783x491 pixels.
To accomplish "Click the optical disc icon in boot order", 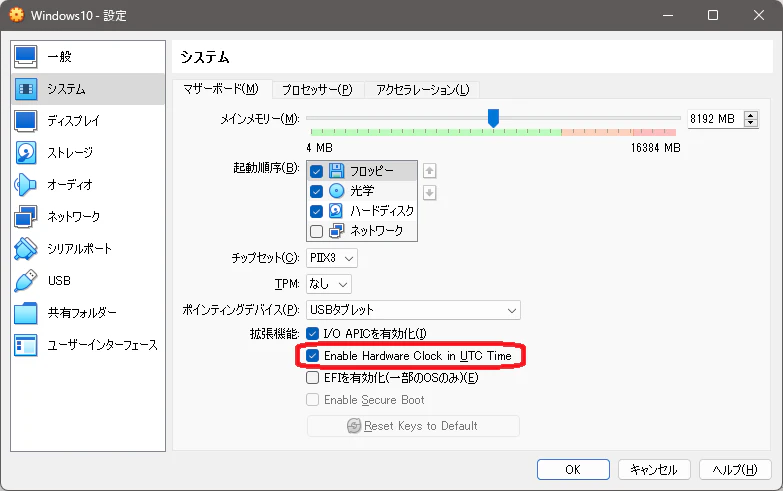I will click(x=337, y=191).
